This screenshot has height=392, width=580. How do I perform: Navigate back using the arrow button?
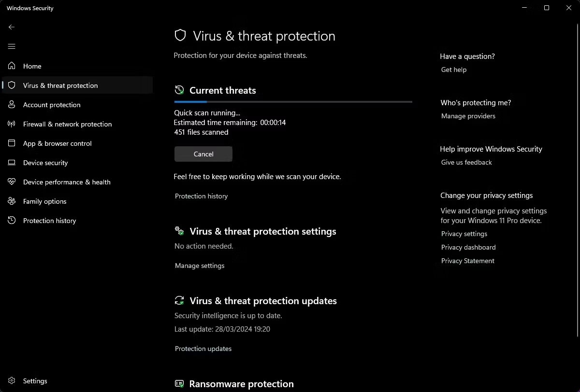12,27
